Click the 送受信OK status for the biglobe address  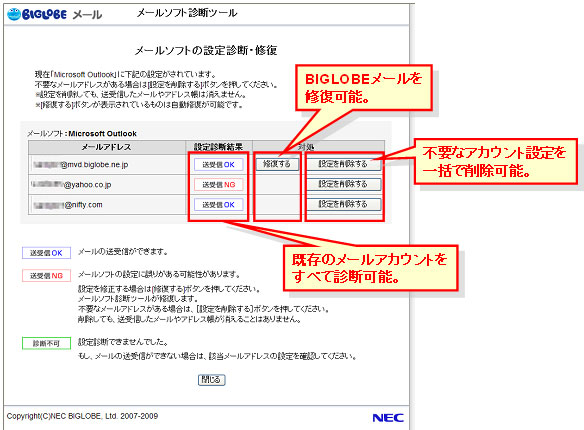218,165
